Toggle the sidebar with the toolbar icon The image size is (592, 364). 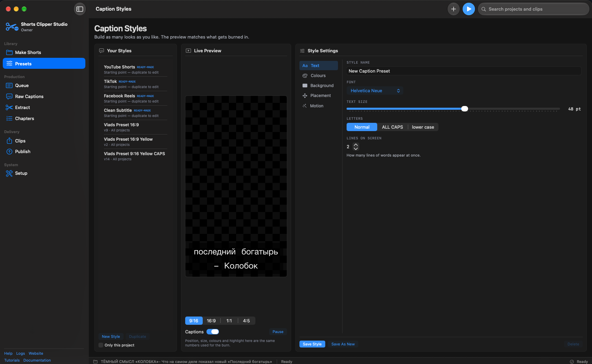(80, 9)
